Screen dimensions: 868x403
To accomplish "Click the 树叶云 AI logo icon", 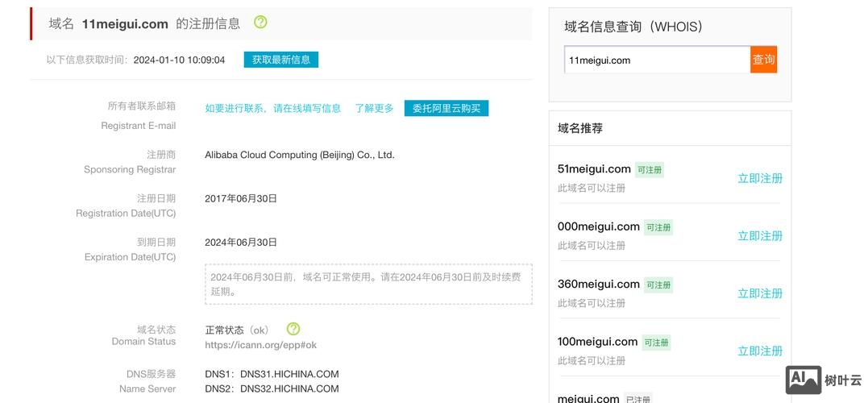I will tap(804, 379).
